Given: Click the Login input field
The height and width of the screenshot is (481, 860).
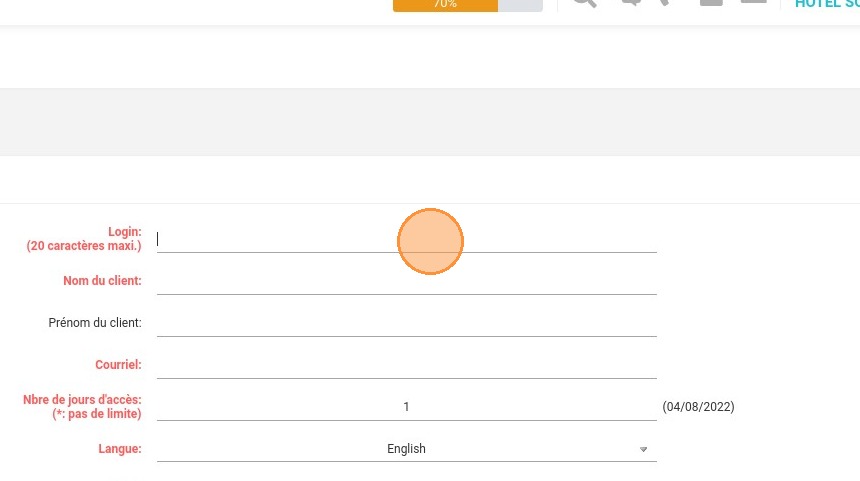Looking at the screenshot, I should (406, 240).
